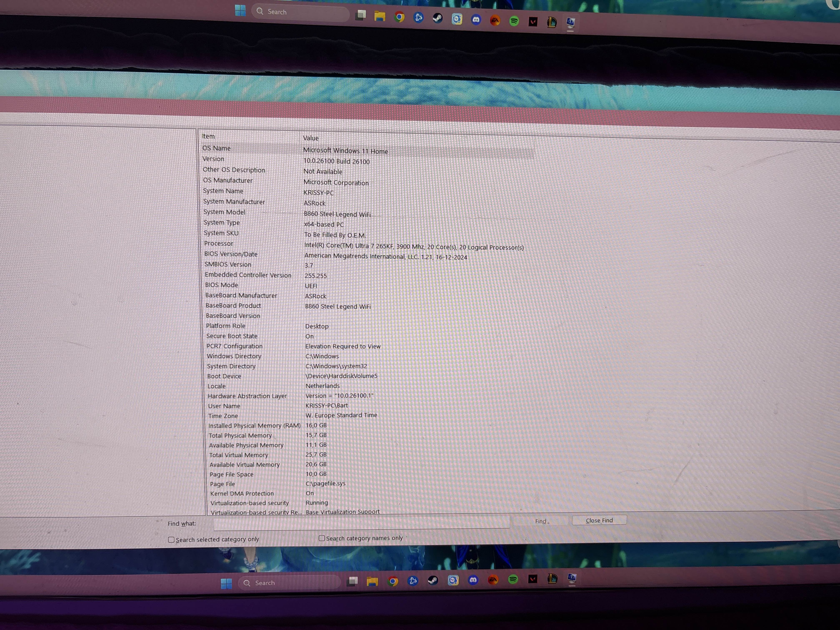Click the Item column header

coord(209,136)
